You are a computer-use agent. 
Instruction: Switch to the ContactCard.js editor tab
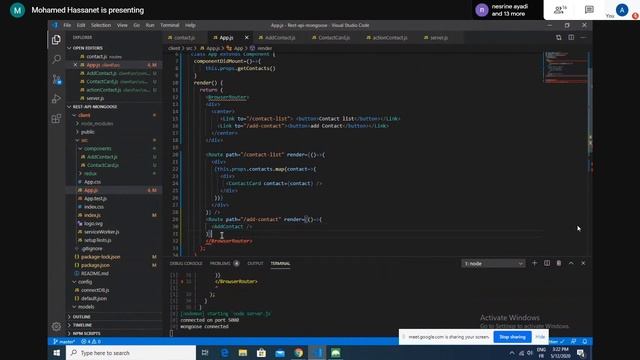(x=334, y=38)
